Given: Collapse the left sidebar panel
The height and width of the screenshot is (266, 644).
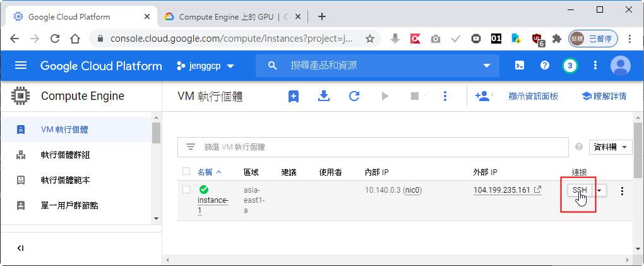Looking at the screenshot, I should 21,248.
